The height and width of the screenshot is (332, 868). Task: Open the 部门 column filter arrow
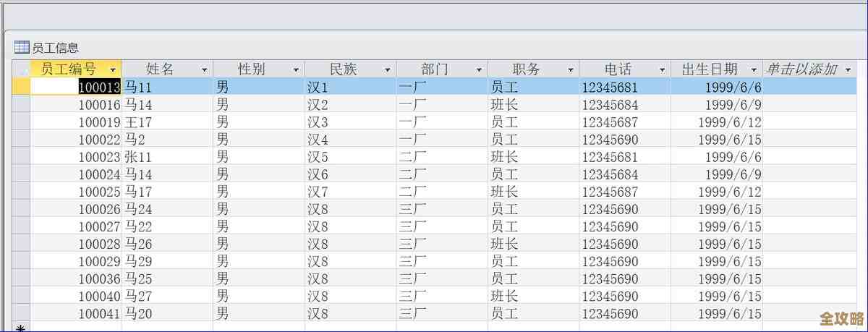[479, 69]
